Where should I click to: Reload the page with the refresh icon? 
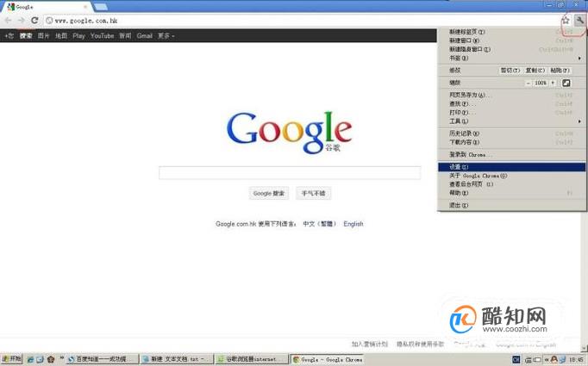34,21
